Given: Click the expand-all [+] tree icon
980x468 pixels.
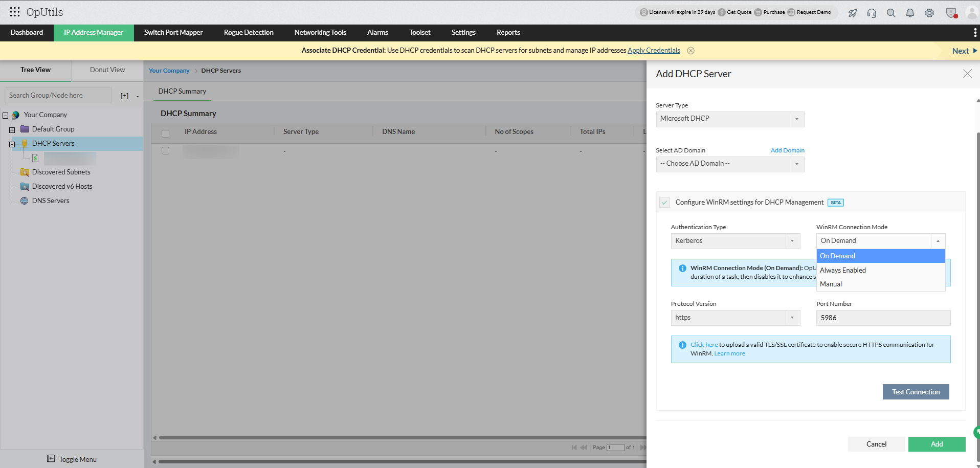Looking at the screenshot, I should 124,96.
